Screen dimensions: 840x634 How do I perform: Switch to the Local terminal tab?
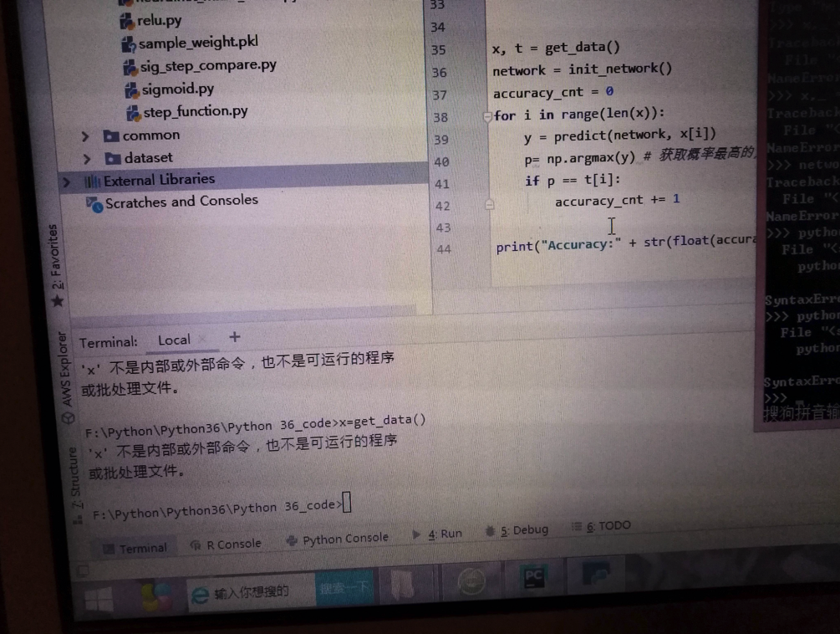pyautogui.click(x=174, y=340)
